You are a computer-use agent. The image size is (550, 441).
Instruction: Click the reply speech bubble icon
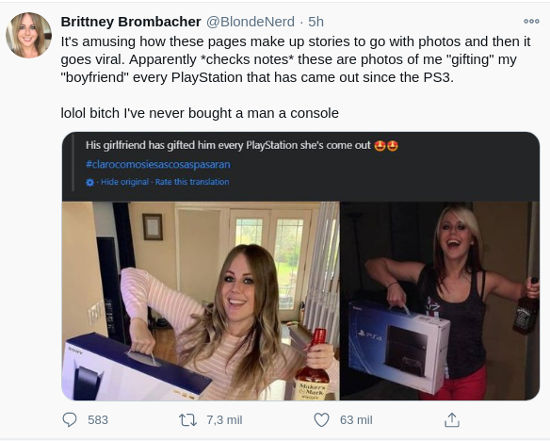69,420
